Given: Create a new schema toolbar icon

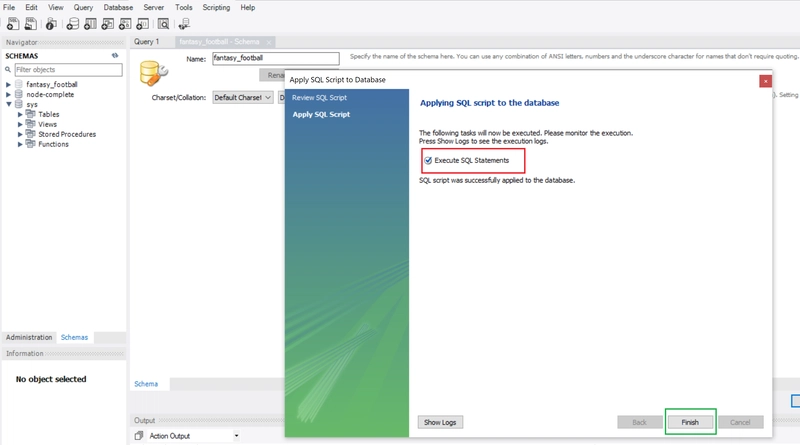Looking at the screenshot, I should click(x=72, y=23).
